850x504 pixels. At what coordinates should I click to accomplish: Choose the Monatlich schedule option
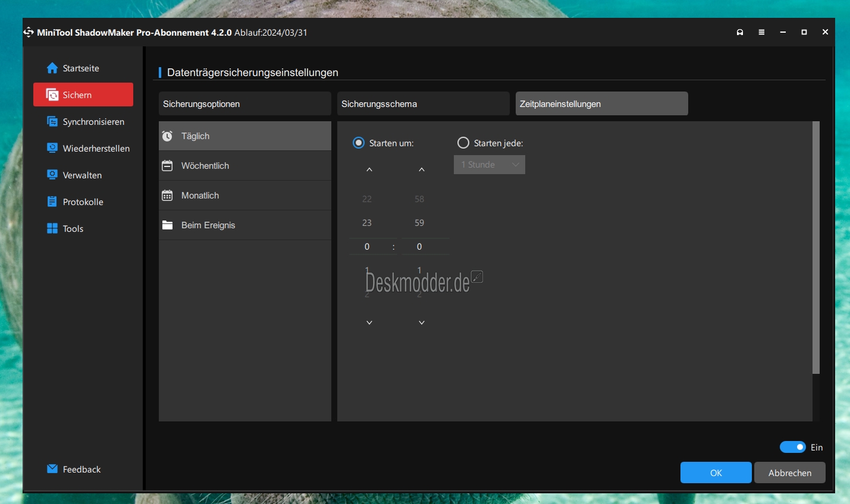click(x=244, y=196)
